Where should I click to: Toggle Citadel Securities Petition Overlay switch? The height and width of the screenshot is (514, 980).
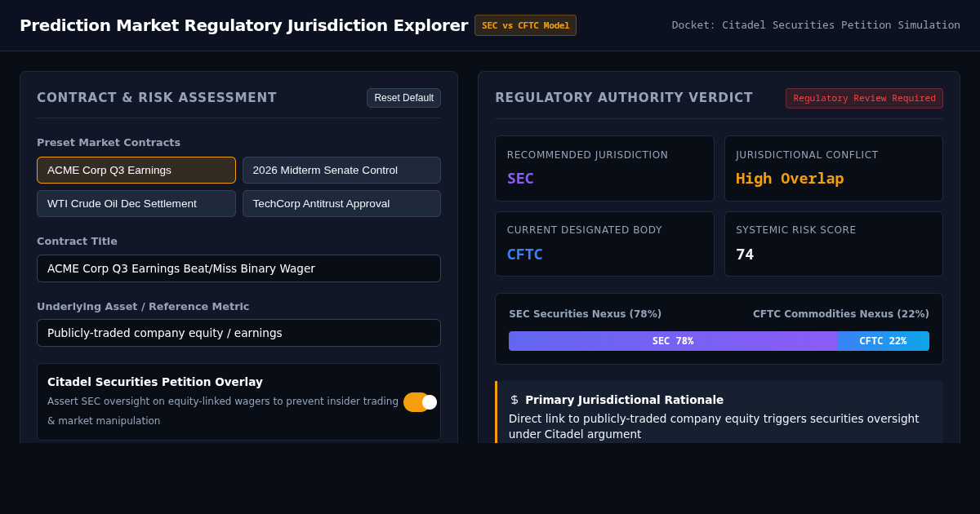[x=420, y=402]
